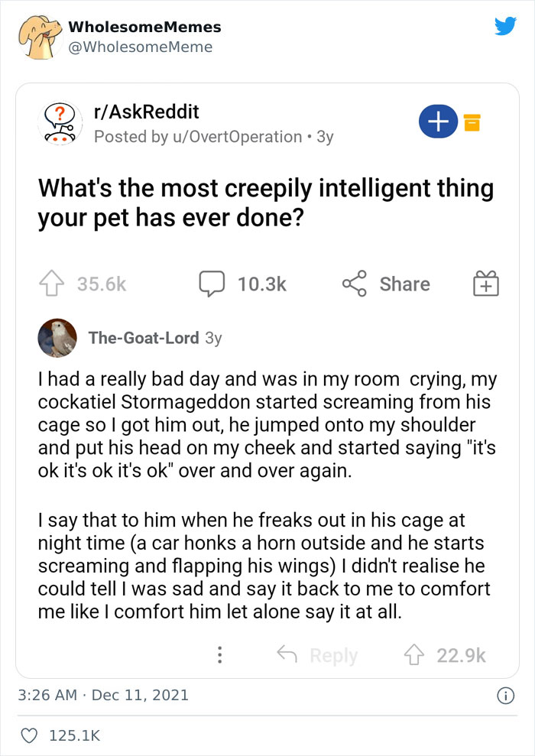Open the comments bubble icon
Screen dimensions: 535x756
tap(209, 284)
